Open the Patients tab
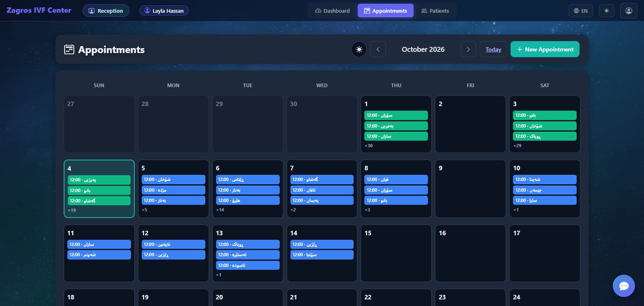Image resolution: width=644 pixels, height=306 pixels. pos(435,11)
